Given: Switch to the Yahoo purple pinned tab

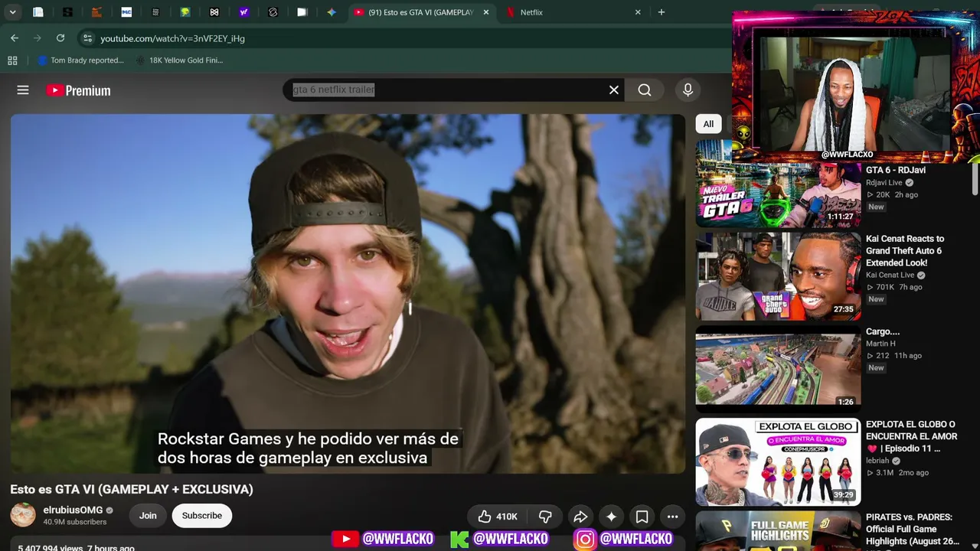Looking at the screenshot, I should (243, 12).
